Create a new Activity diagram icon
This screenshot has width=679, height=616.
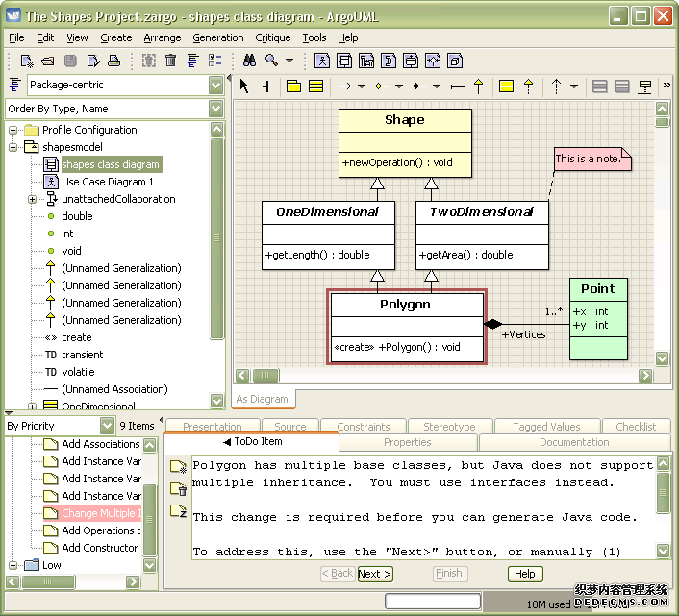(433, 61)
